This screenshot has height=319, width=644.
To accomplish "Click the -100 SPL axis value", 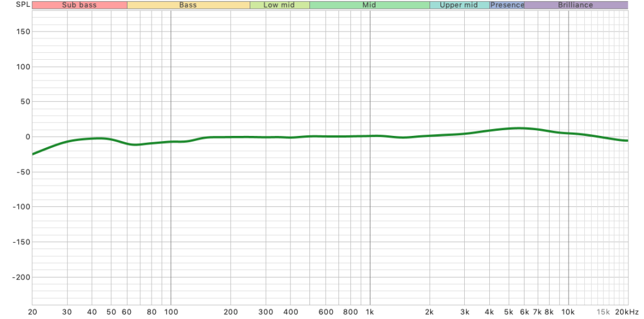I will click(x=20, y=207).
